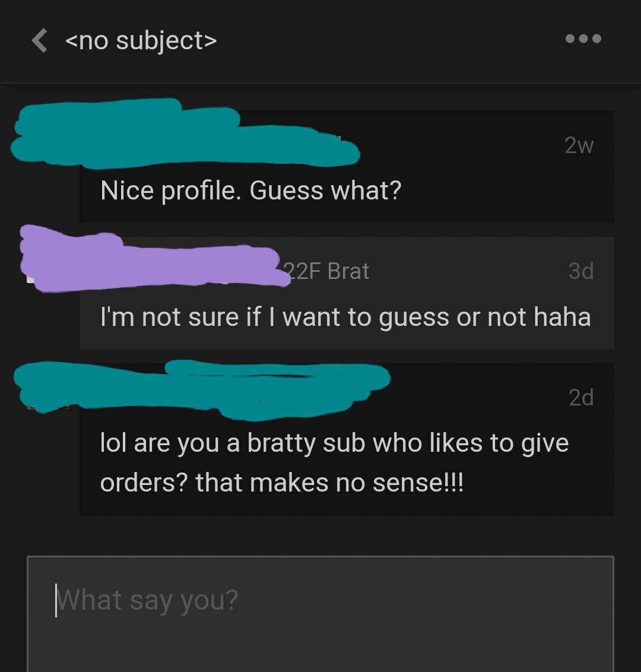This screenshot has height=672, width=641.
Task: Click the word "haha" in the second message
Action: 562,317
